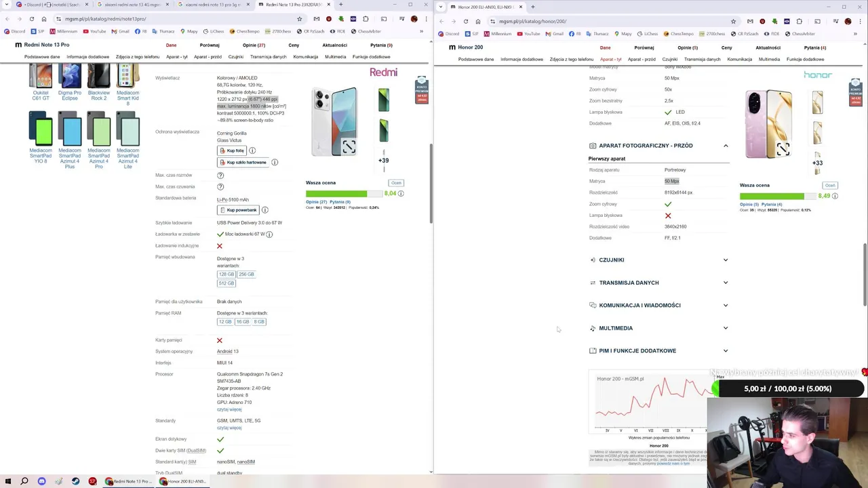The width and height of the screenshot is (868, 488).
Task: Show more bookmarks in left browser
Action: tap(421, 31)
